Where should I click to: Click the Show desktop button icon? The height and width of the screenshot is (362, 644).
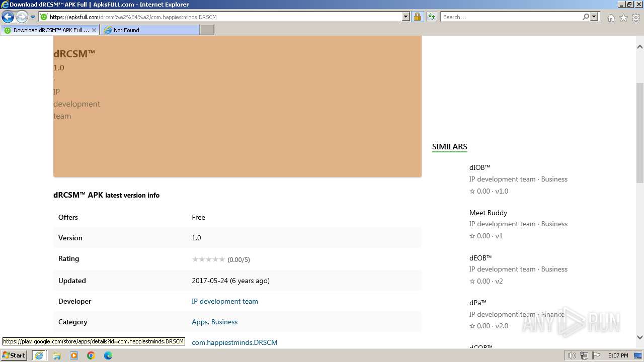click(x=638, y=355)
